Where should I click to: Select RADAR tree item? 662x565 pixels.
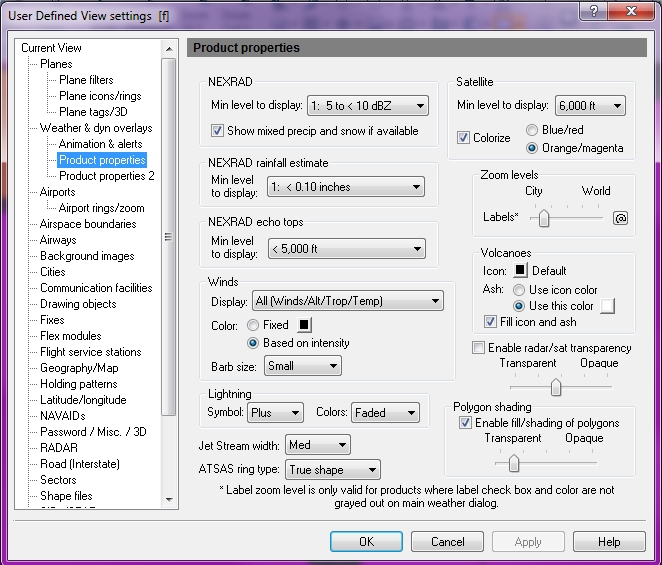pyautogui.click(x=59, y=448)
